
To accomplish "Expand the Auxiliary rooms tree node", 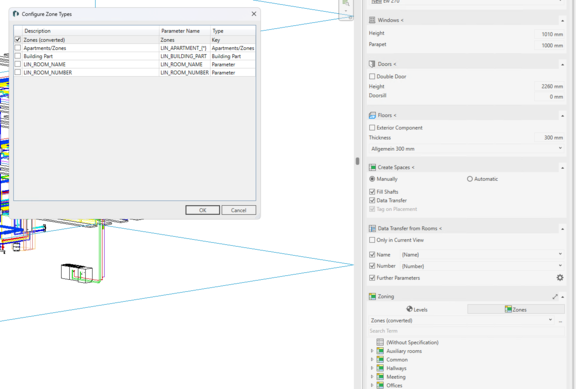I will coord(372,351).
